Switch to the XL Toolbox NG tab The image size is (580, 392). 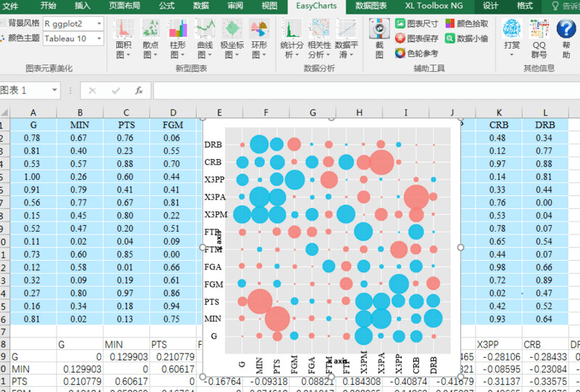point(433,6)
